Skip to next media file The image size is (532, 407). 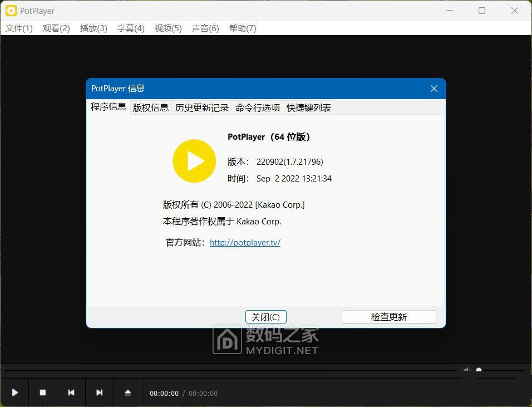pyautogui.click(x=99, y=393)
